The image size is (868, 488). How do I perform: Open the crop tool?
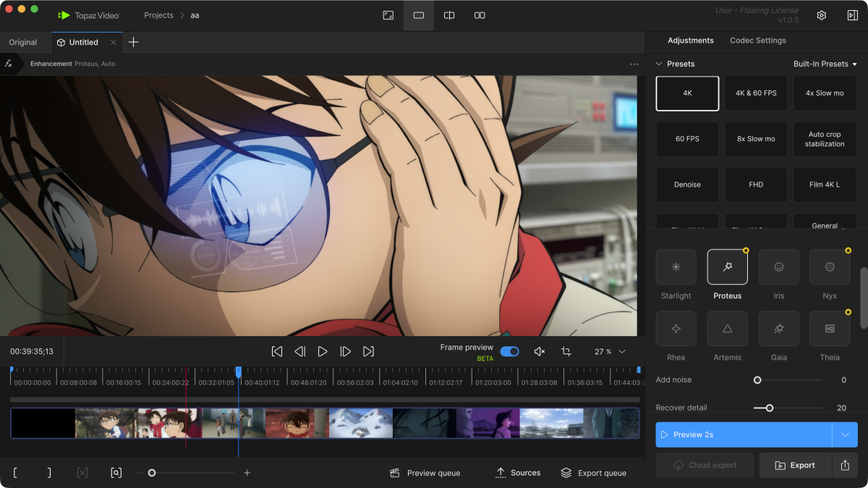pos(566,351)
